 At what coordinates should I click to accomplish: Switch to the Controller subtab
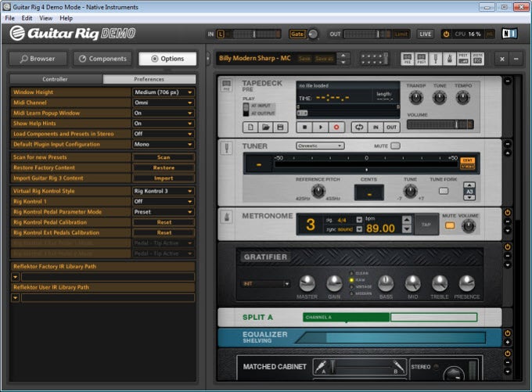pyautogui.click(x=56, y=79)
